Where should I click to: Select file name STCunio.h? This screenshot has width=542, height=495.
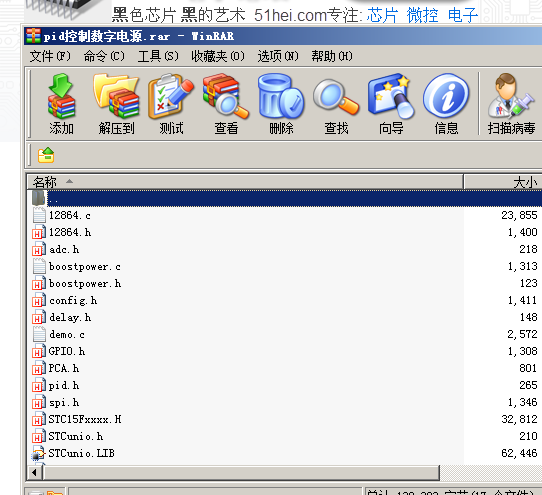point(76,437)
